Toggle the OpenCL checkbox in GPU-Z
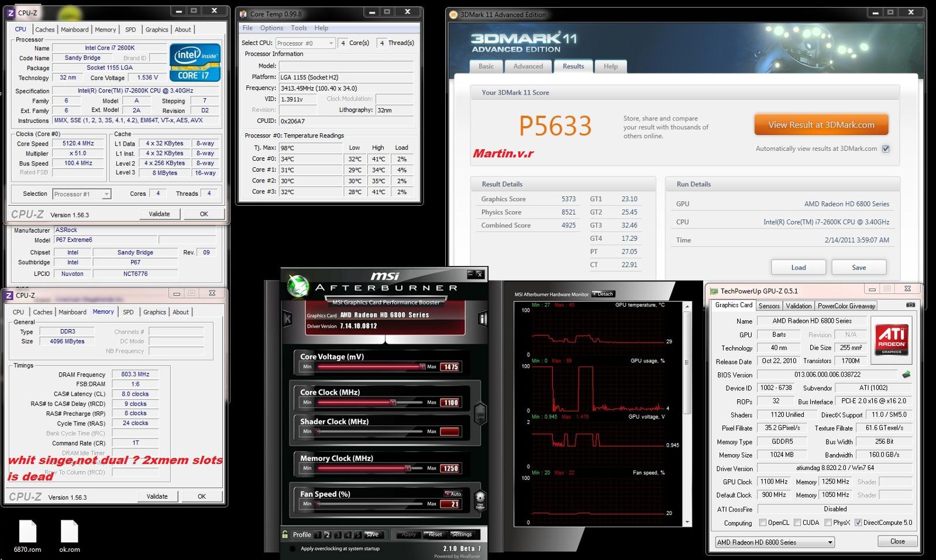The width and height of the screenshot is (936, 560). pyautogui.click(x=762, y=523)
